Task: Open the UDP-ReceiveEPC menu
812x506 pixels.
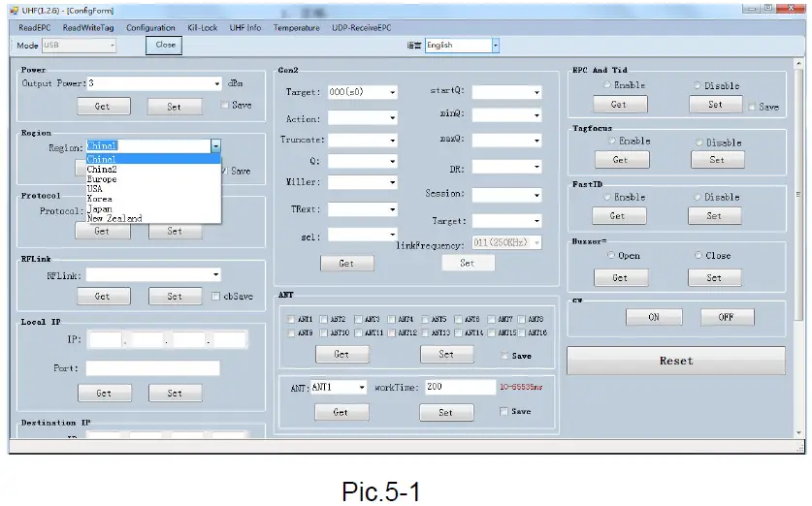Action: coord(362,28)
